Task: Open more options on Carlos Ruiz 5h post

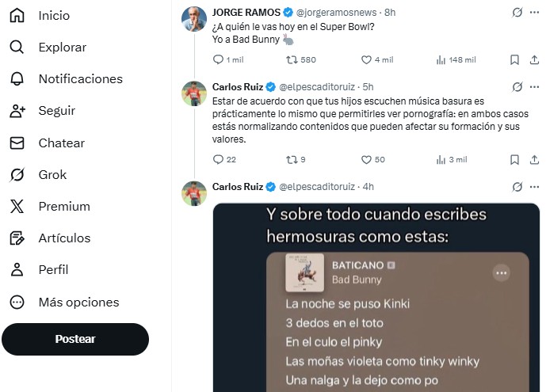Action: [535, 87]
